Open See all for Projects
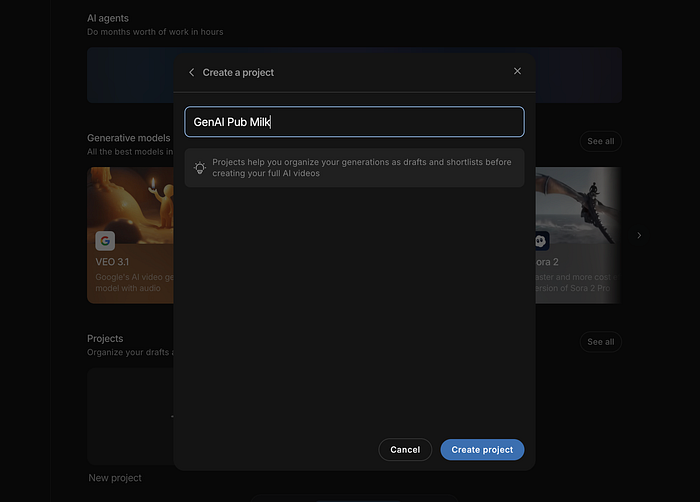Viewport: 700px width, 502px height. (x=600, y=342)
